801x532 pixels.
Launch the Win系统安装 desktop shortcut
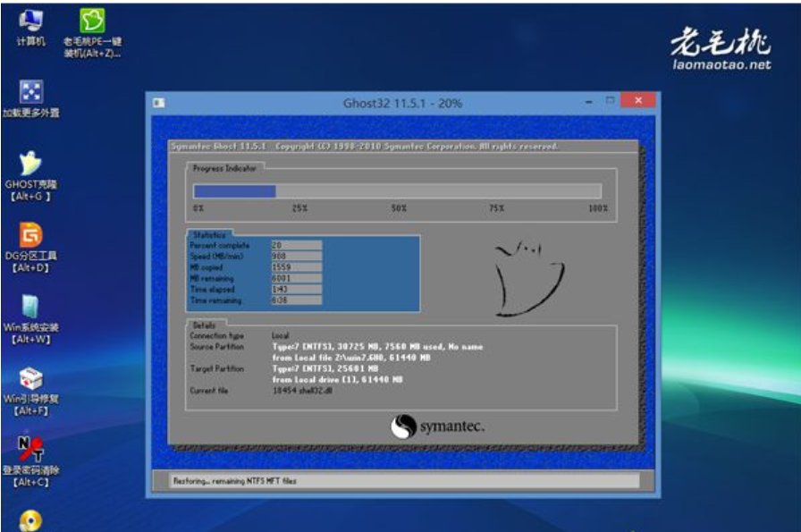click(x=30, y=307)
